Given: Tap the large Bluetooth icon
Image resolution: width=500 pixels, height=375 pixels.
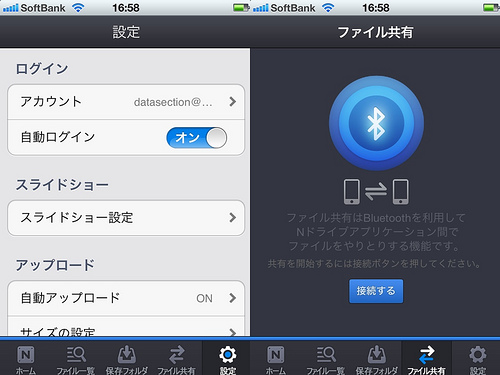Looking at the screenshot, I should (x=376, y=123).
